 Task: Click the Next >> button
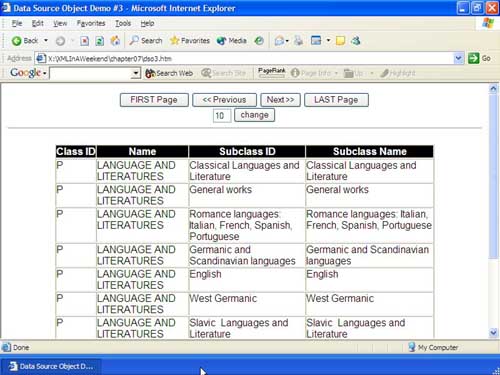click(x=280, y=100)
